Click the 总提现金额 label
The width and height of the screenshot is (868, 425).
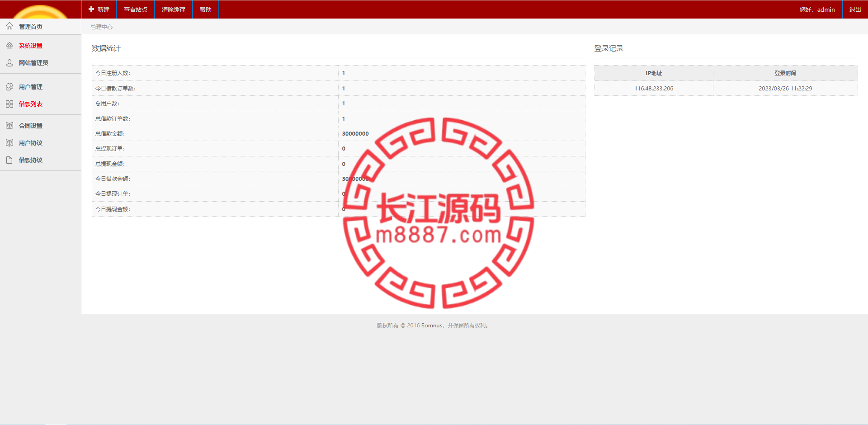click(110, 164)
